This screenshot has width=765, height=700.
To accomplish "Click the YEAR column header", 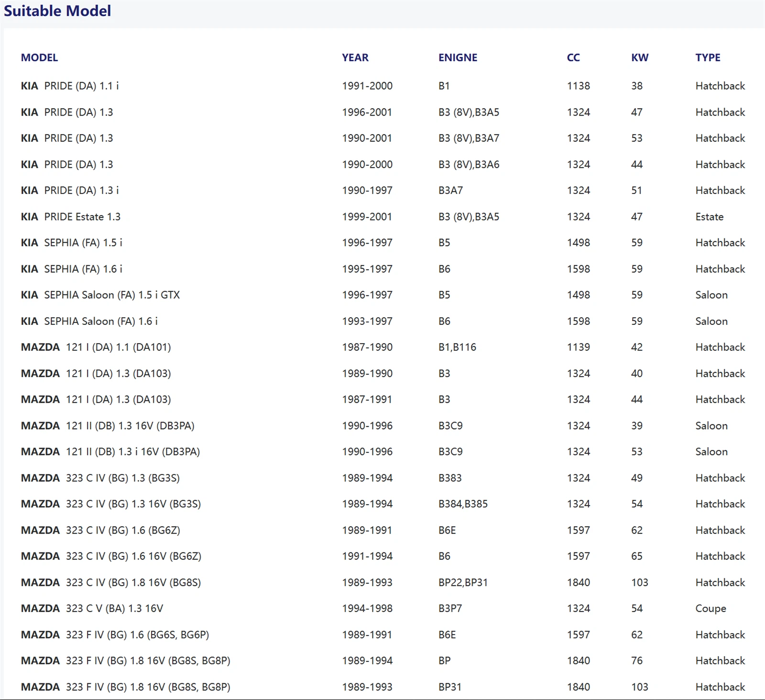I will pyautogui.click(x=355, y=57).
